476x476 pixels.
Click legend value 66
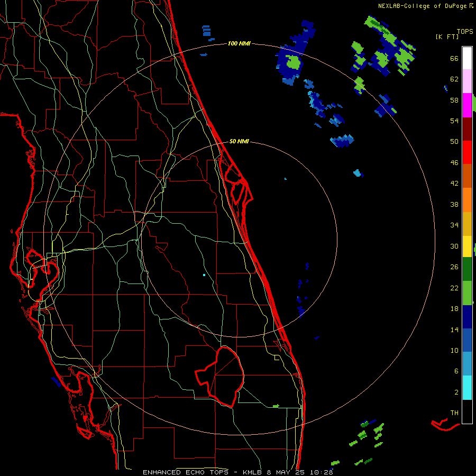(454, 58)
